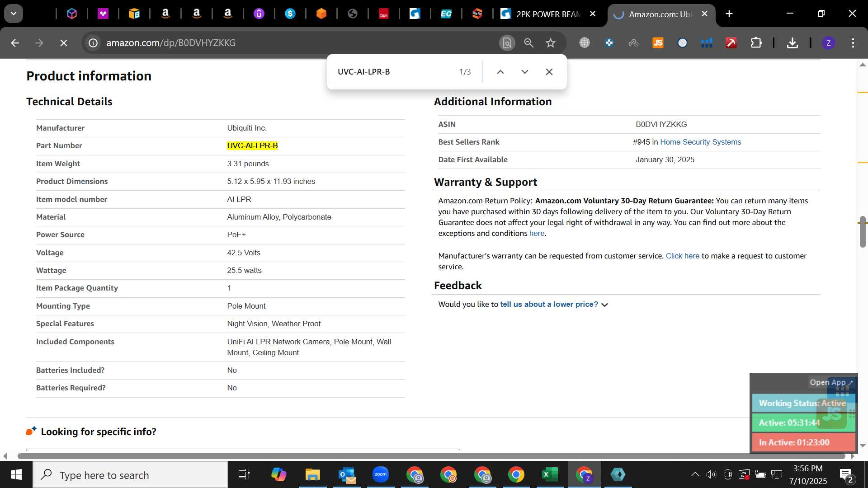Screen dimensions: 868x488
Task: Select the 'PoE+' power source value
Action: [236, 235]
